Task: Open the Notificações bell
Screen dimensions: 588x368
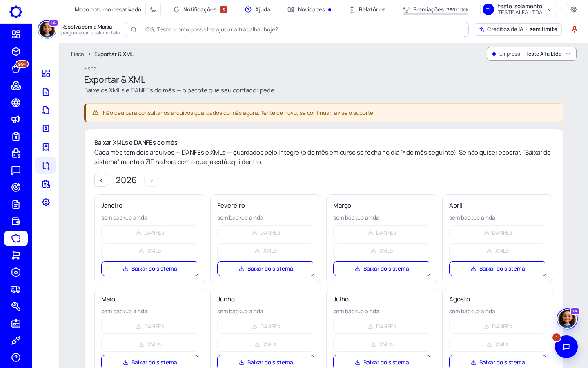Action: (200, 9)
